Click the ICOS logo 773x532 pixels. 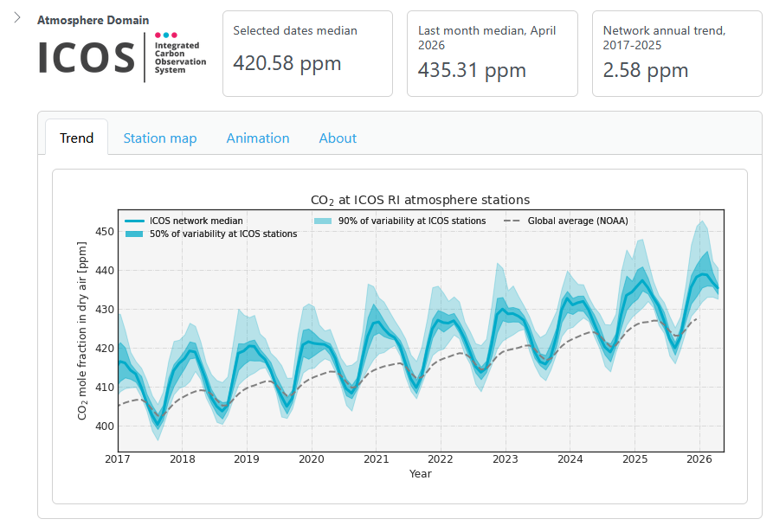click(122, 56)
